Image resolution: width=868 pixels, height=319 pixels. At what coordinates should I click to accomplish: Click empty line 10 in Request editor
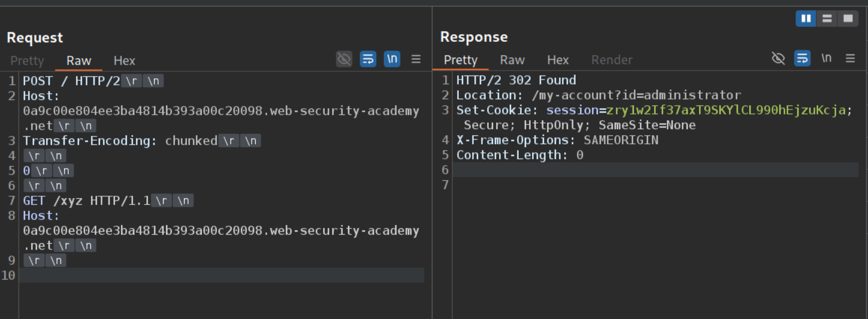click(222, 275)
